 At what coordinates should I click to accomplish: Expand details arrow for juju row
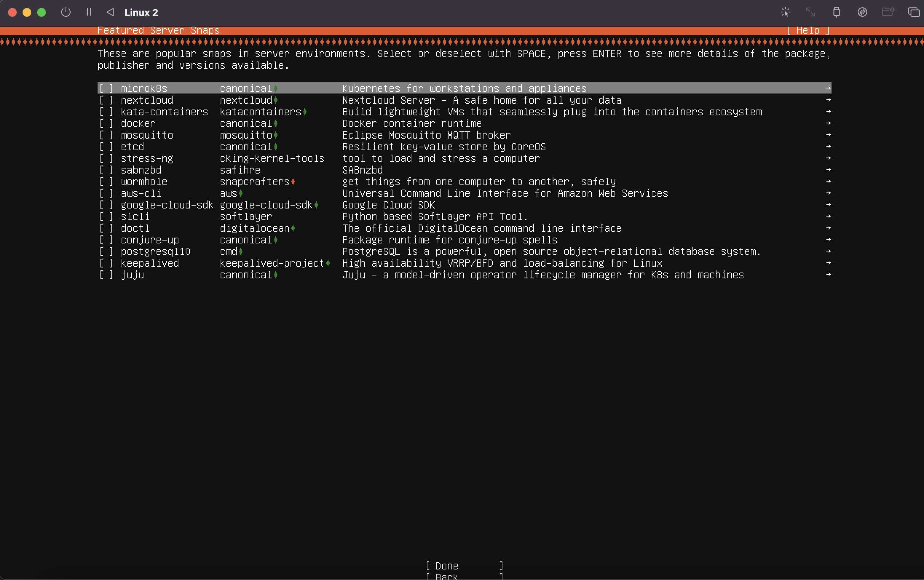click(x=828, y=275)
